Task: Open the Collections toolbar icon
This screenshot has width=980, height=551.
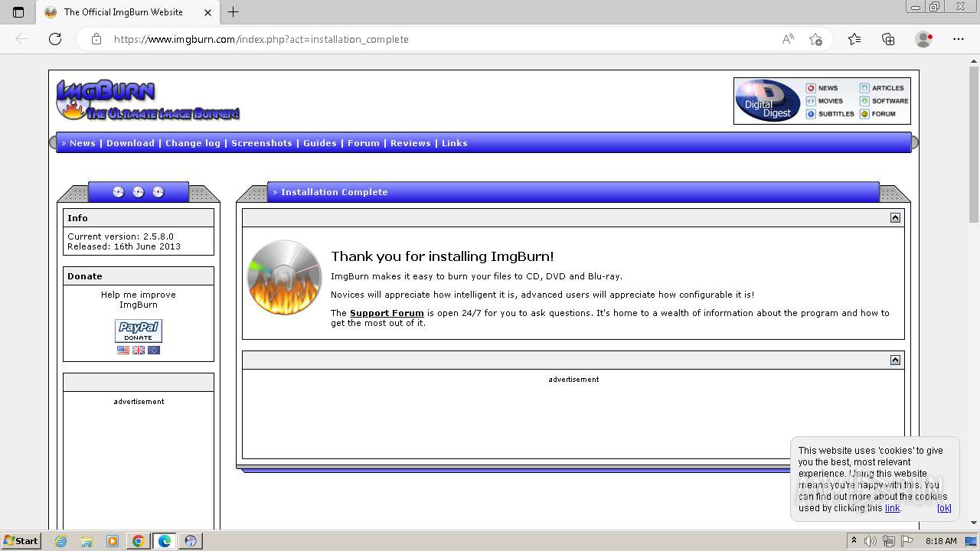Action: (888, 39)
